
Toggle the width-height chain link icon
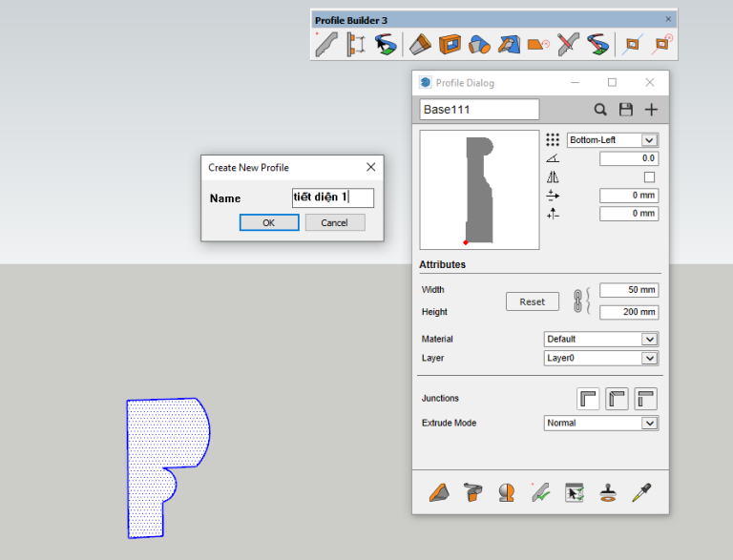[x=578, y=301]
